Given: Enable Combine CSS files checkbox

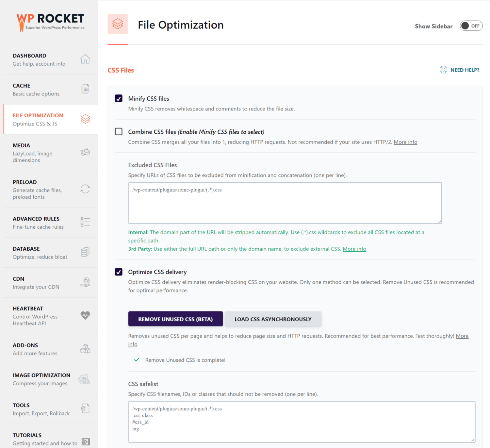Looking at the screenshot, I should (119, 131).
